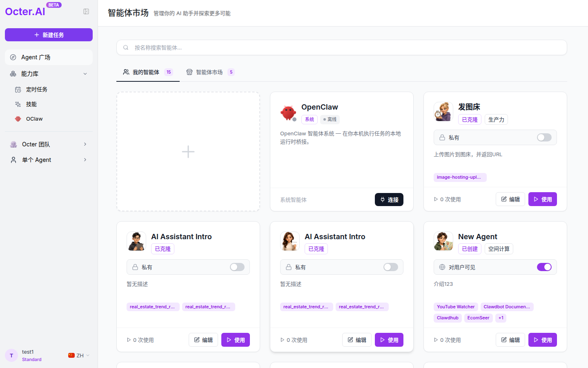Click the test1 Standard account label

click(31, 355)
